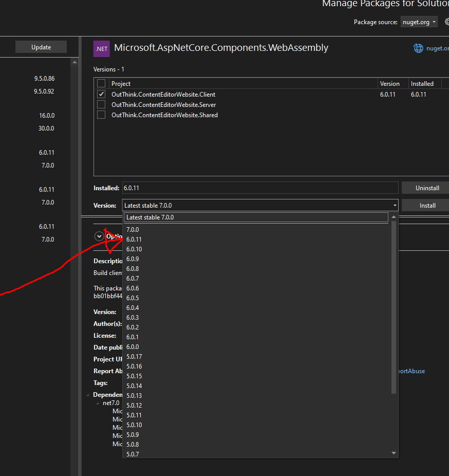Check the OutThink.ContentEditorWebsite.Shared project
449x476 pixels.
point(101,115)
